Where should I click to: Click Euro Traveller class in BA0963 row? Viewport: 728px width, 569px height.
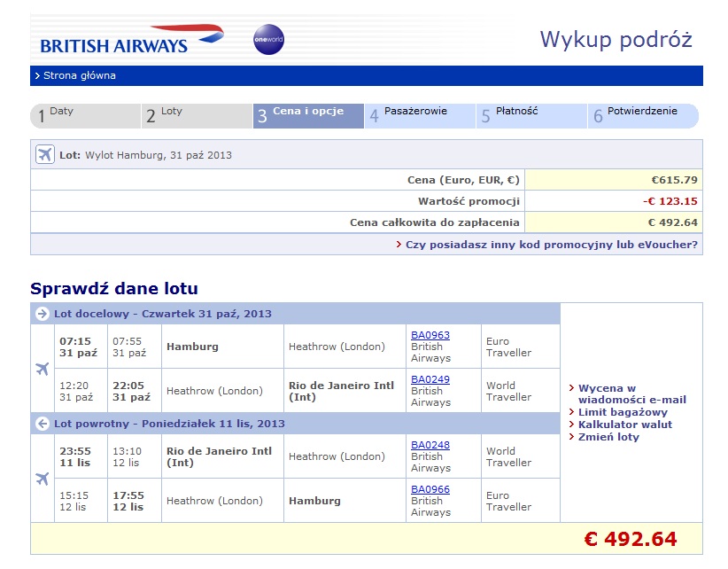508,347
